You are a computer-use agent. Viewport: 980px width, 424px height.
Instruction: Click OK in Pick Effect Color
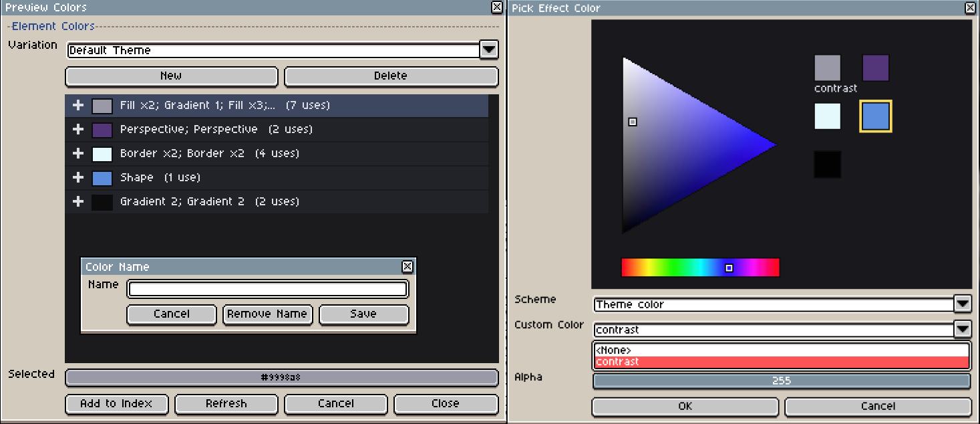685,407
